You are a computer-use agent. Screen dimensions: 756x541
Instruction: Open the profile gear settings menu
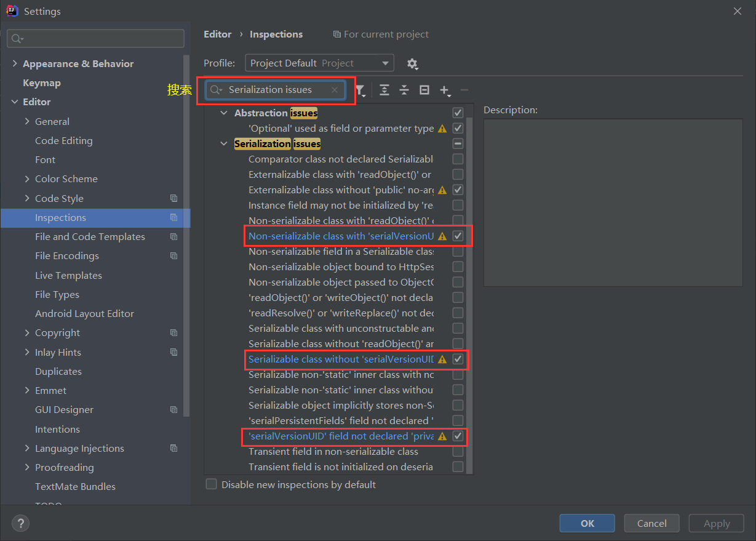click(412, 63)
